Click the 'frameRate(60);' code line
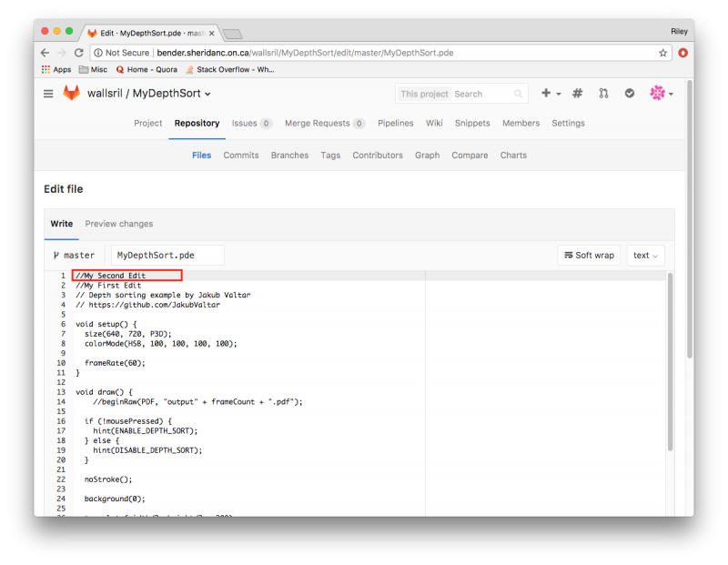The image size is (728, 565). [x=115, y=363]
